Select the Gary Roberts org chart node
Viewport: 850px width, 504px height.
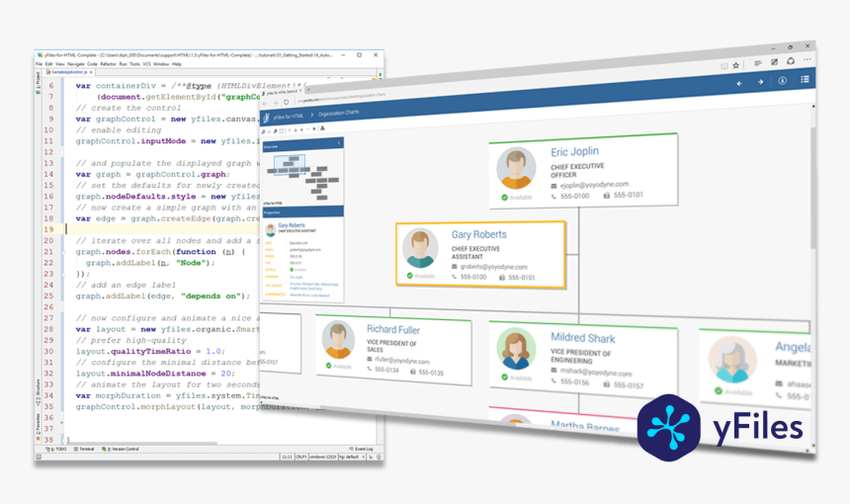[x=480, y=254]
